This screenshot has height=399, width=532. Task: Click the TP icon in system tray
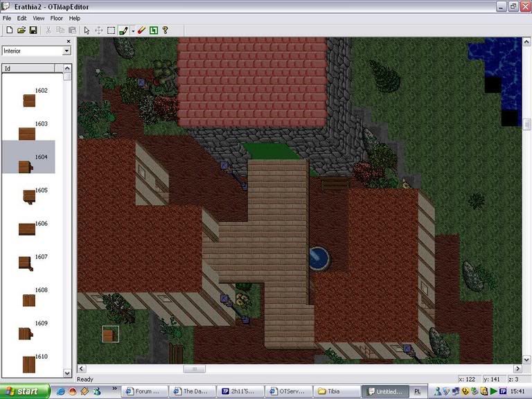point(503,391)
